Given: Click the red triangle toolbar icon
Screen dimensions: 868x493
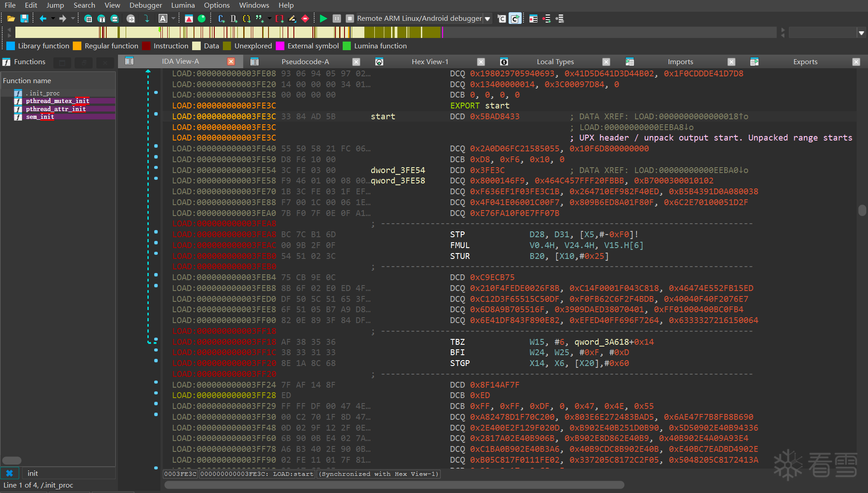Looking at the screenshot, I should (189, 19).
